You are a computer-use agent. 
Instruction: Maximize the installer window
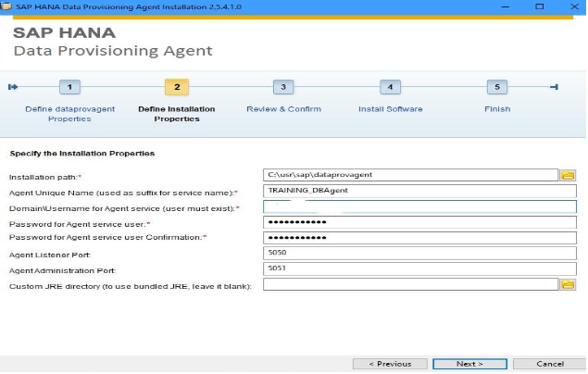[x=539, y=6]
